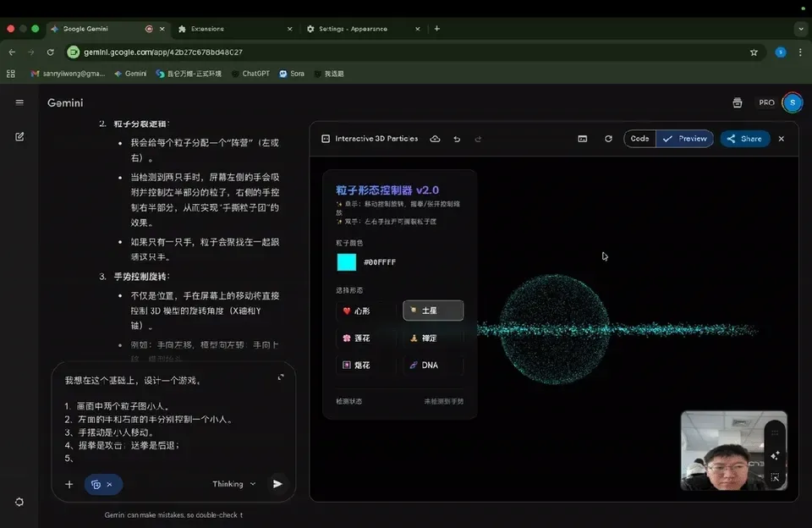Image resolution: width=812 pixels, height=528 pixels.
Task: Click the print icon next to PRO
Action: [738, 102]
